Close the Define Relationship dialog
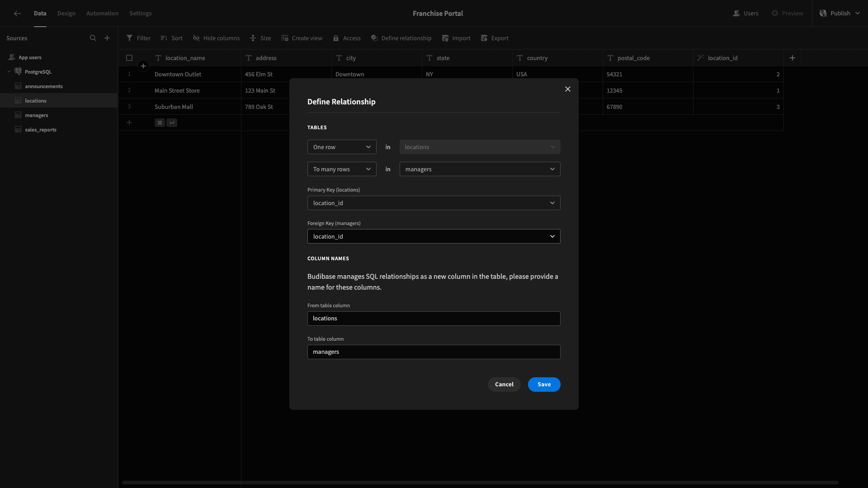This screenshot has height=488, width=868. pyautogui.click(x=568, y=89)
